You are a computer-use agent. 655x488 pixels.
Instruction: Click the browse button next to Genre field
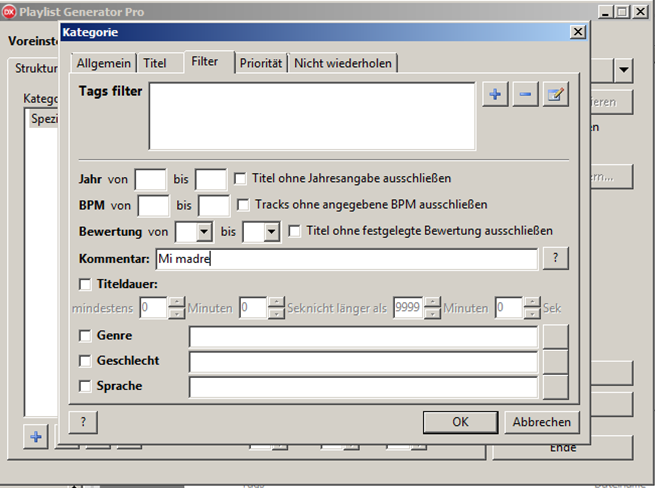point(555,337)
